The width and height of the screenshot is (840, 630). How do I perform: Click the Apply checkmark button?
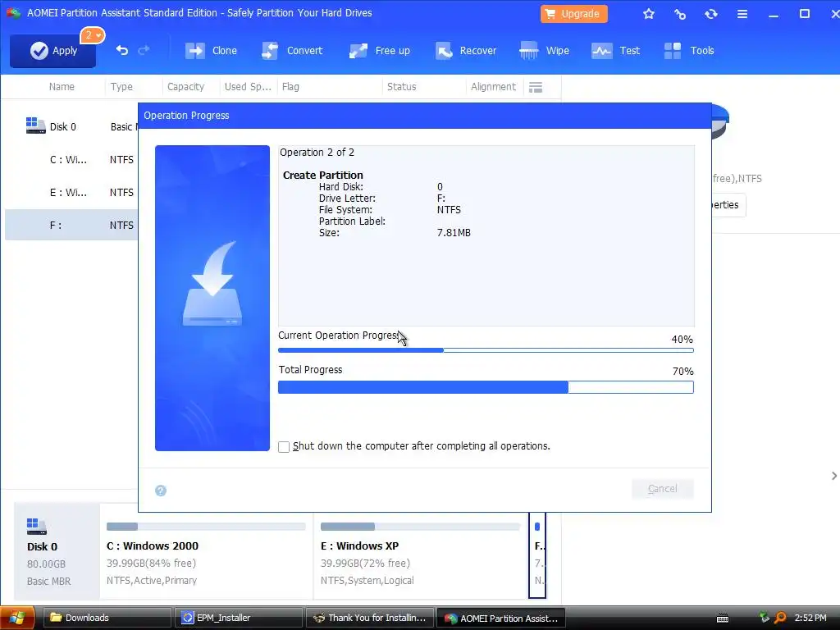point(52,51)
